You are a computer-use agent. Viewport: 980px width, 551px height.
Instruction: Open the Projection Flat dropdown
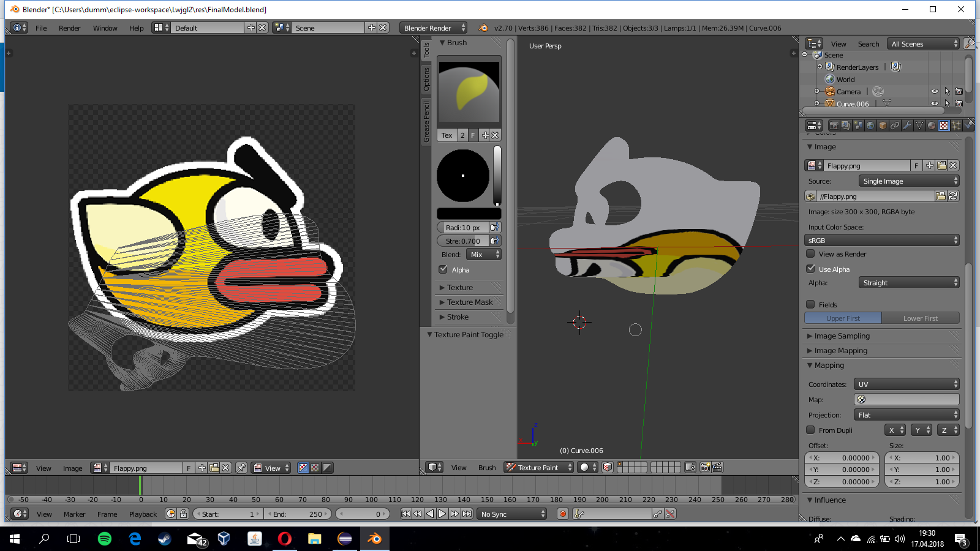(x=907, y=415)
